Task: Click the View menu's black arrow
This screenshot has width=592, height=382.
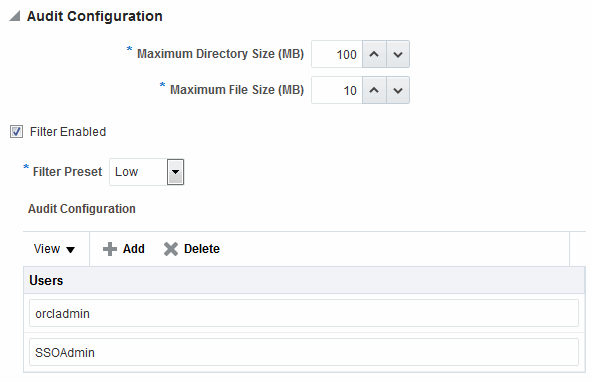Action: point(70,250)
